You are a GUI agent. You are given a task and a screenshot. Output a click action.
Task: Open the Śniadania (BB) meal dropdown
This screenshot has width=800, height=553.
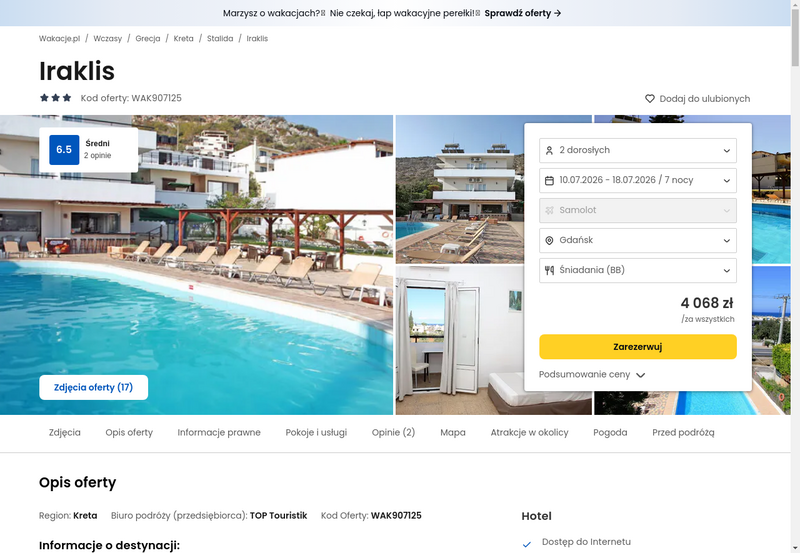(638, 270)
